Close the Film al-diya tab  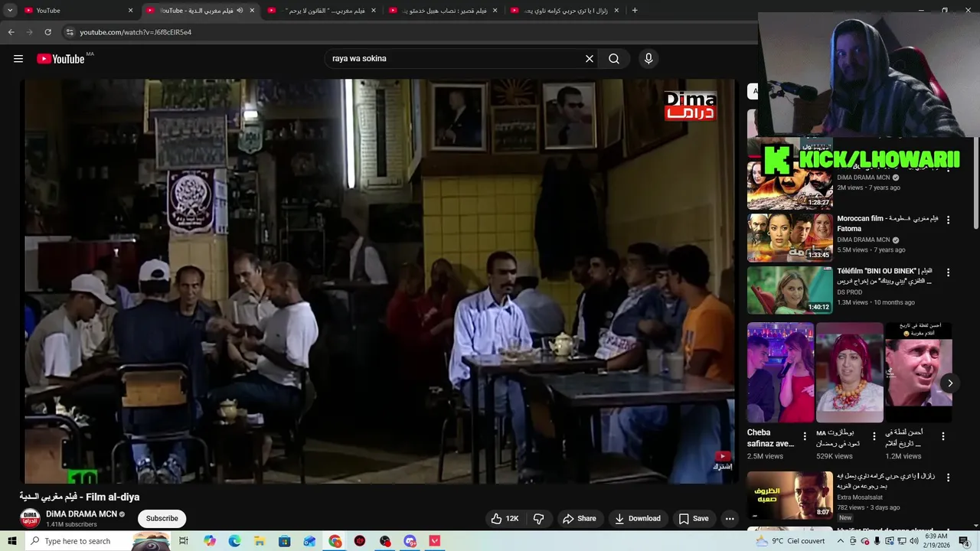pyautogui.click(x=252, y=10)
